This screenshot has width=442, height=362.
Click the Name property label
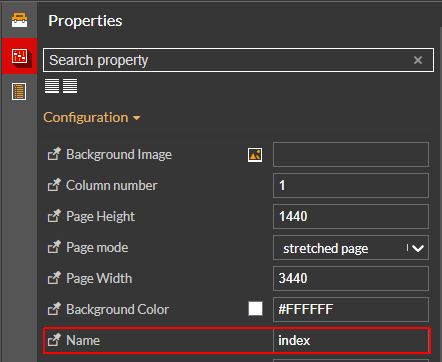83,340
